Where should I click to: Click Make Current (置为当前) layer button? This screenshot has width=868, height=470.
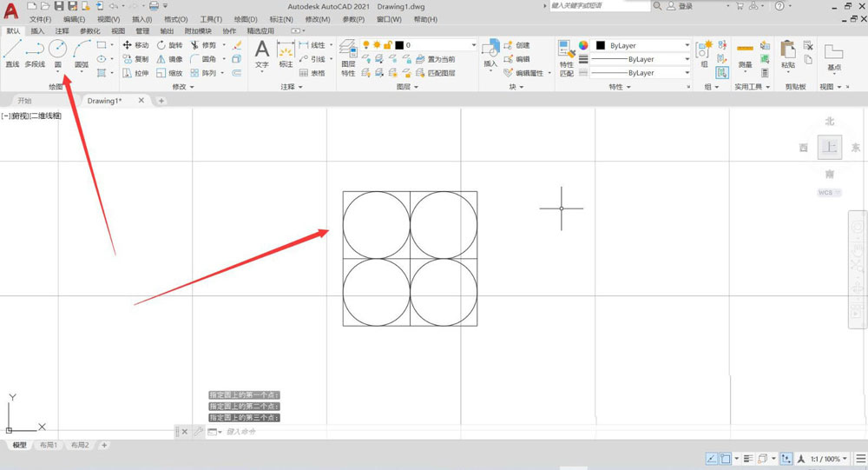[x=435, y=59]
